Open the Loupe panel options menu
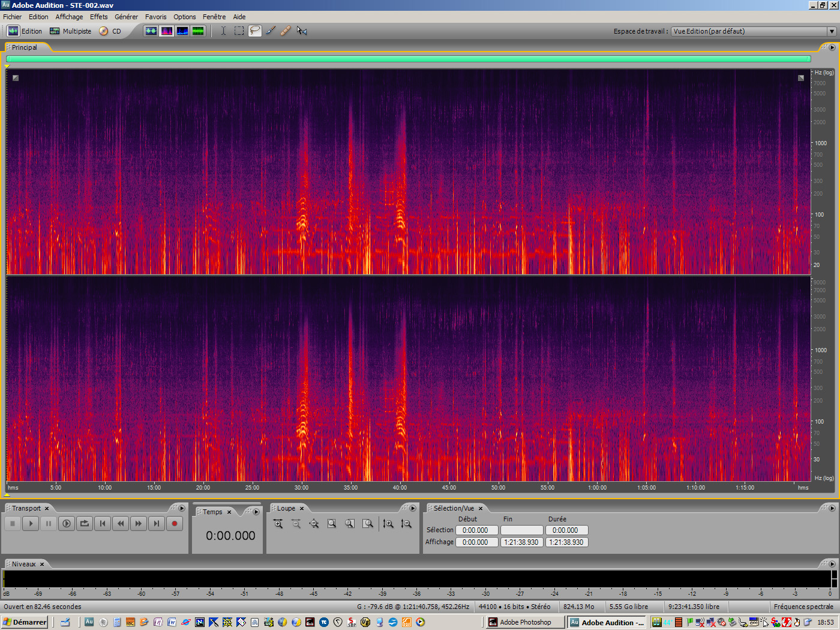Viewport: 840px width, 630px height. tap(413, 508)
